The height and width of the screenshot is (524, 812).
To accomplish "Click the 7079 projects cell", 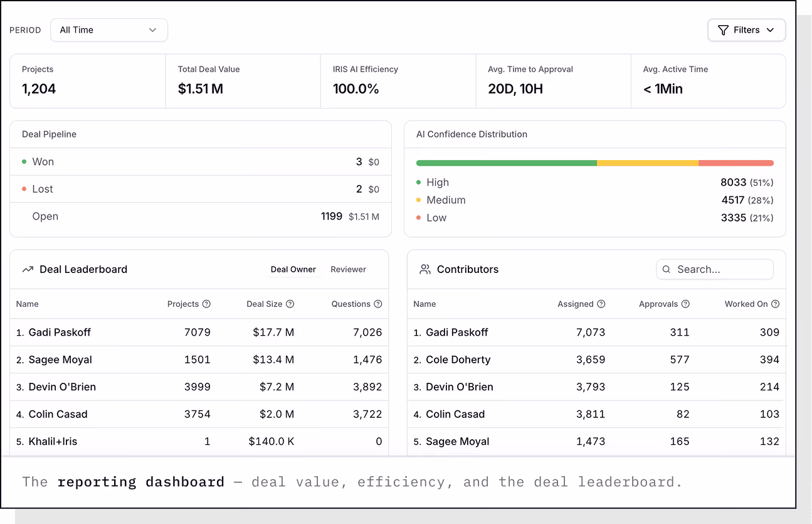I will point(198,333).
